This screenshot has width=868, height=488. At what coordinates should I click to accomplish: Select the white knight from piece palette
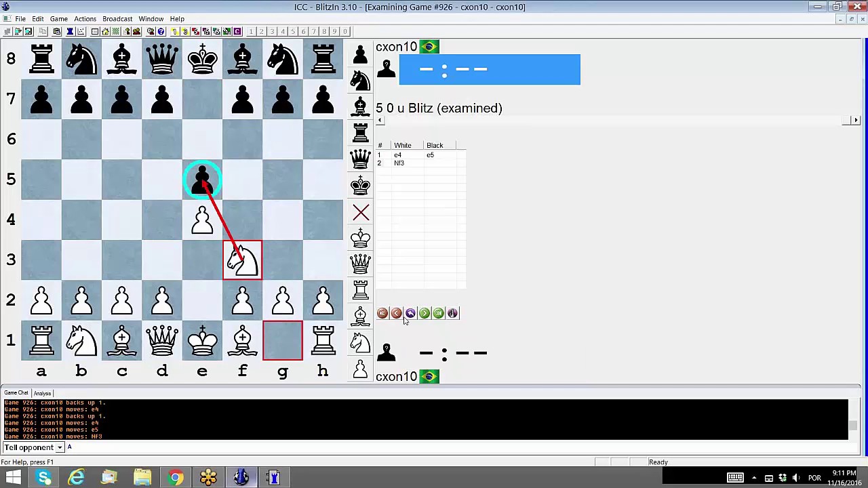pos(360,343)
